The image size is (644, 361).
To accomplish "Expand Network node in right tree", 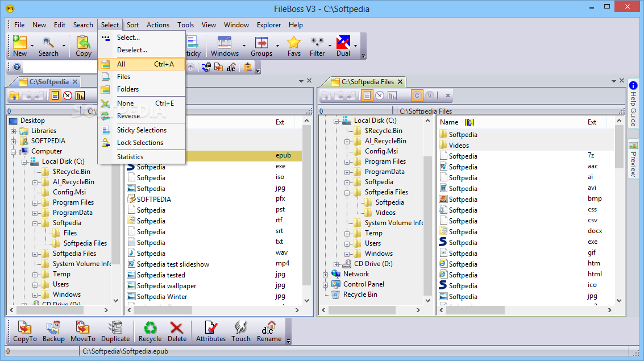I will click(x=326, y=275).
